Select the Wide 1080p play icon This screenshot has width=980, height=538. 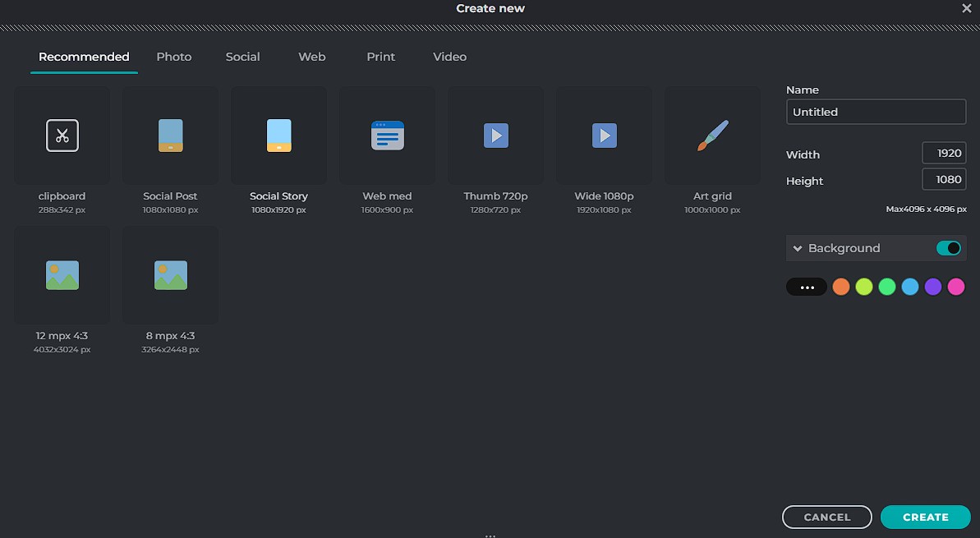click(x=604, y=136)
